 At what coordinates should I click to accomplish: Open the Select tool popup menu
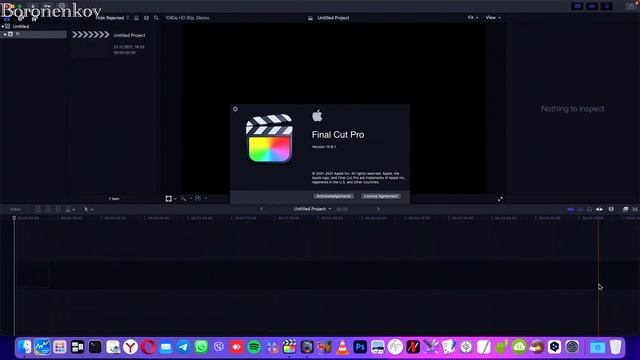tap(88, 209)
